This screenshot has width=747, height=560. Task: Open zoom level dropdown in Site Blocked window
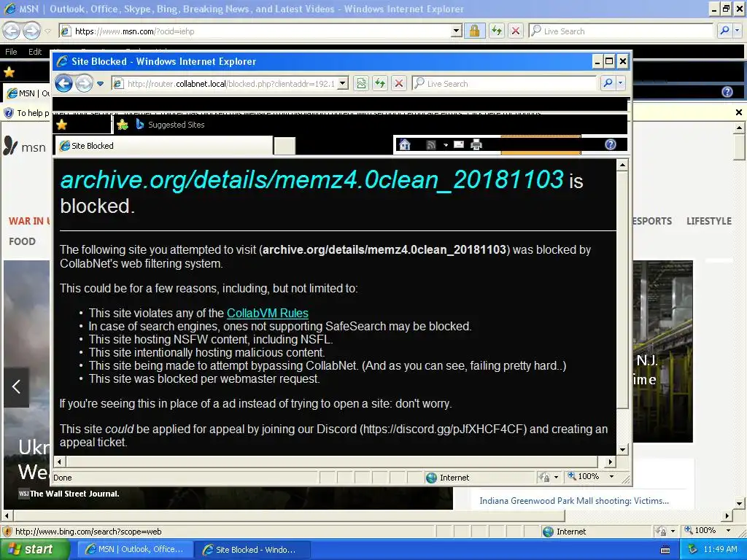[612, 477]
